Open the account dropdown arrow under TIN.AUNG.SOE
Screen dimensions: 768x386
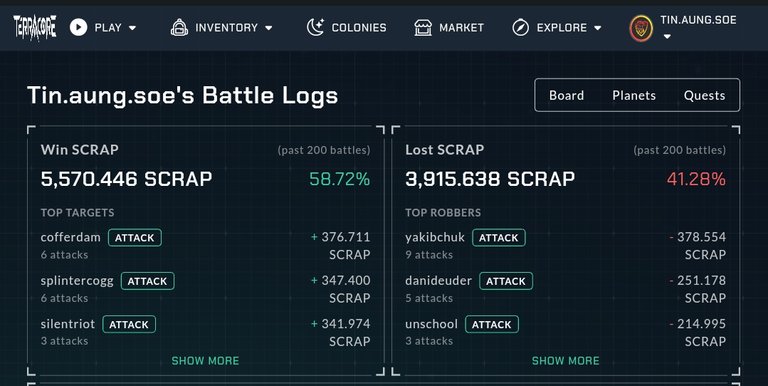point(667,36)
